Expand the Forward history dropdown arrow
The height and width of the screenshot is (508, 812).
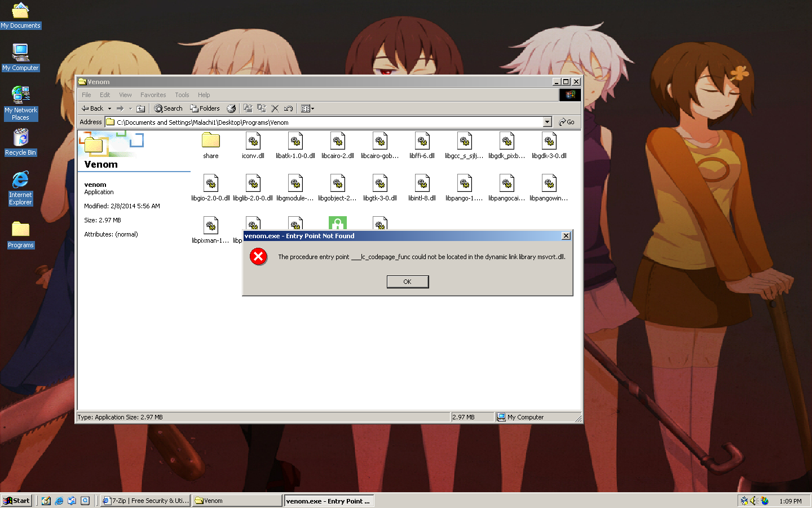pyautogui.click(x=130, y=108)
